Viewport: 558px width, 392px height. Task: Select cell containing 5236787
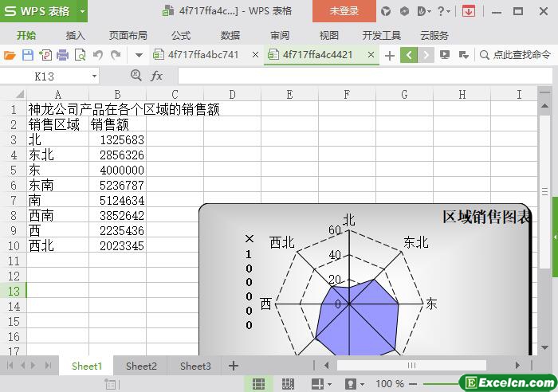tap(117, 185)
